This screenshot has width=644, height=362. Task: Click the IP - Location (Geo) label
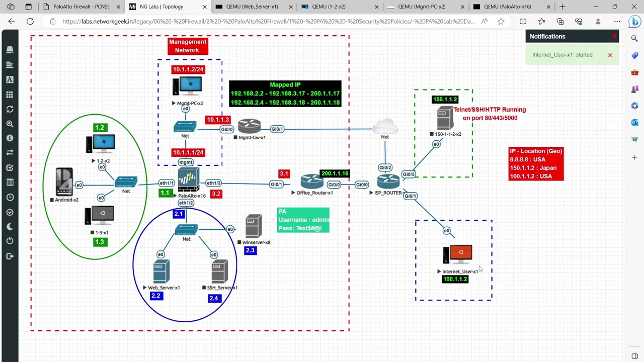pyautogui.click(x=536, y=164)
